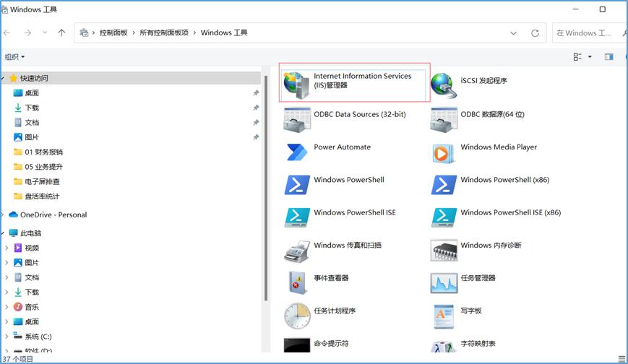Open 任务管理器 icon
Image resolution: width=628 pixels, height=364 pixels.
tap(444, 283)
